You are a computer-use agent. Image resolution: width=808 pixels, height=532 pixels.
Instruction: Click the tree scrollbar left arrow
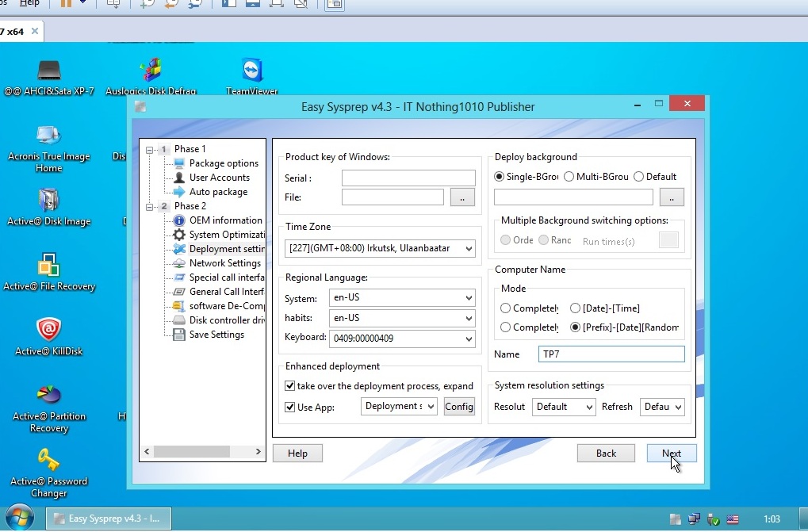147,452
